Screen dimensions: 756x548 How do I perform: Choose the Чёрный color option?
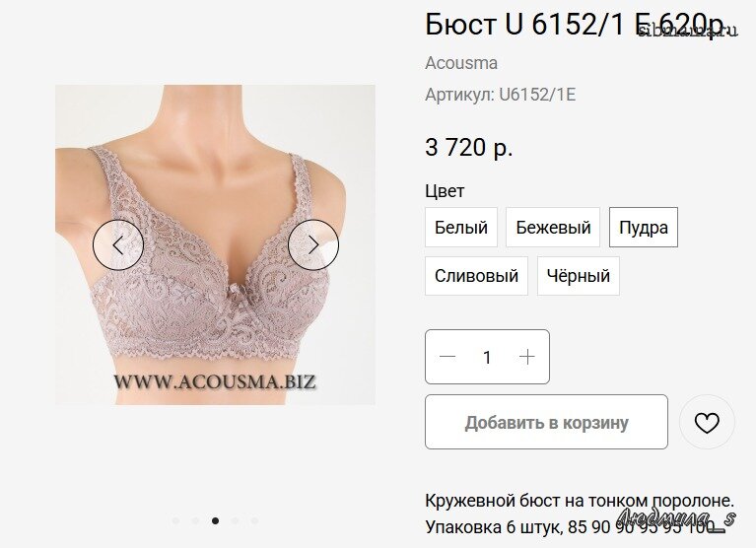click(x=579, y=276)
